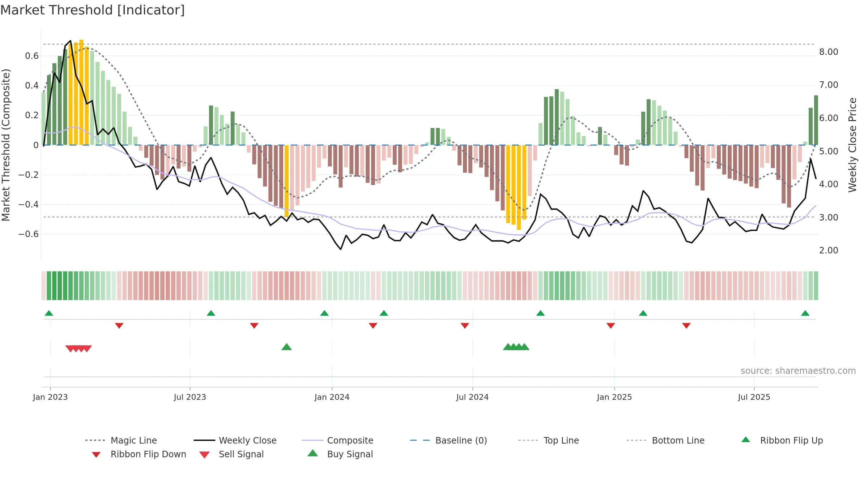Click the ribbon flip up marker around Mar 2024
868x488 pixels.
coord(384,313)
